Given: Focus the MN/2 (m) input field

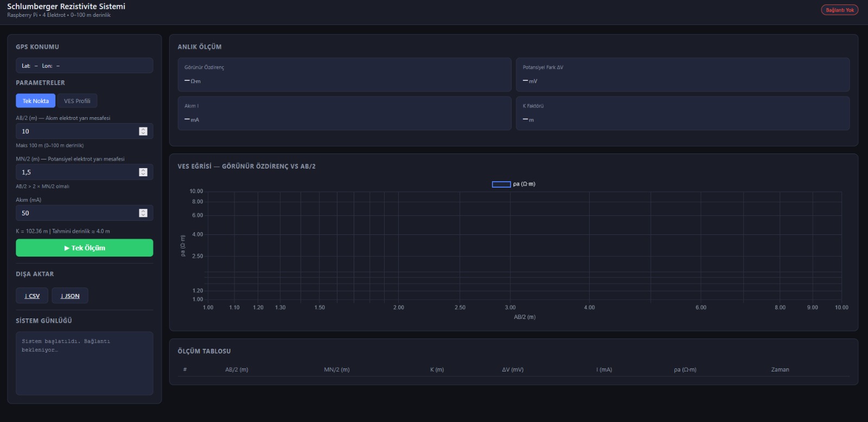Looking at the screenshot, I should tap(76, 172).
